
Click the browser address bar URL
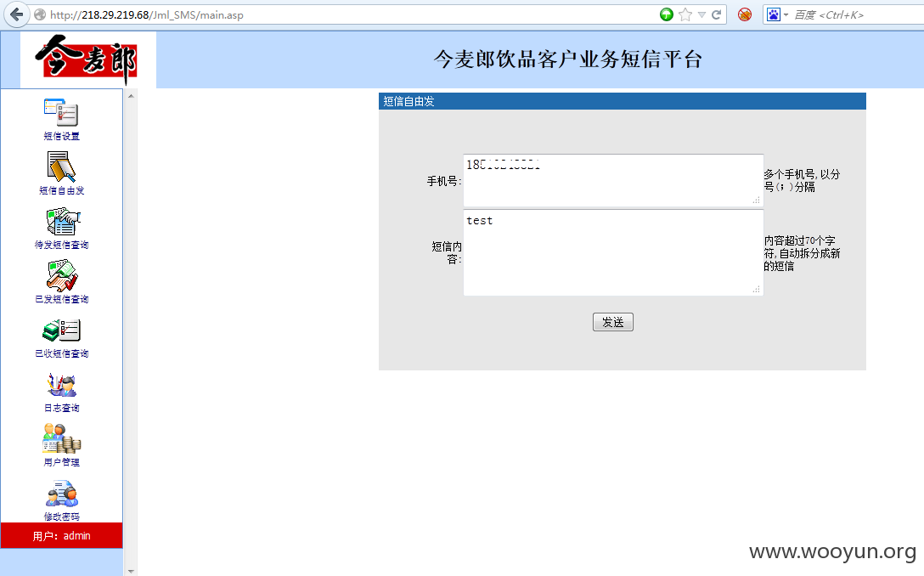click(x=147, y=15)
